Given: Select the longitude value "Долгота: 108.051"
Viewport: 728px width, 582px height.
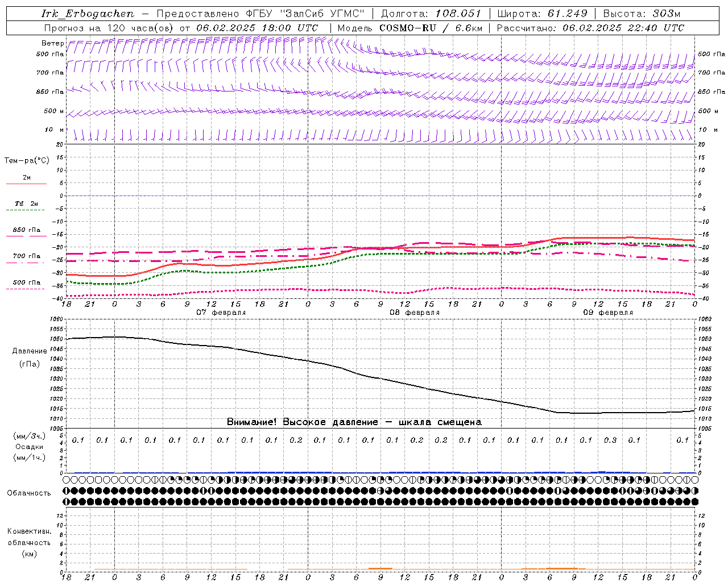Looking at the screenshot, I should pos(431,14).
